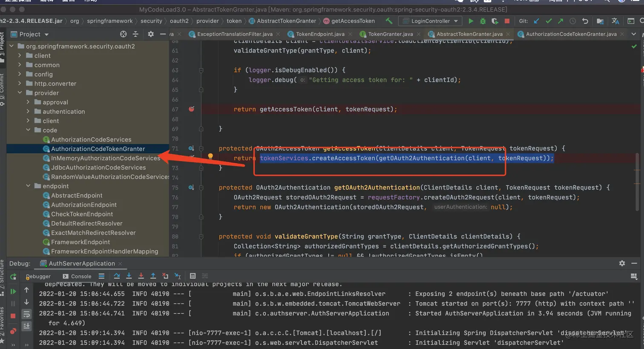Select JdbcAuthorizationCodeServices in the tree
Screen dimensions: 644x349
(x=94, y=167)
